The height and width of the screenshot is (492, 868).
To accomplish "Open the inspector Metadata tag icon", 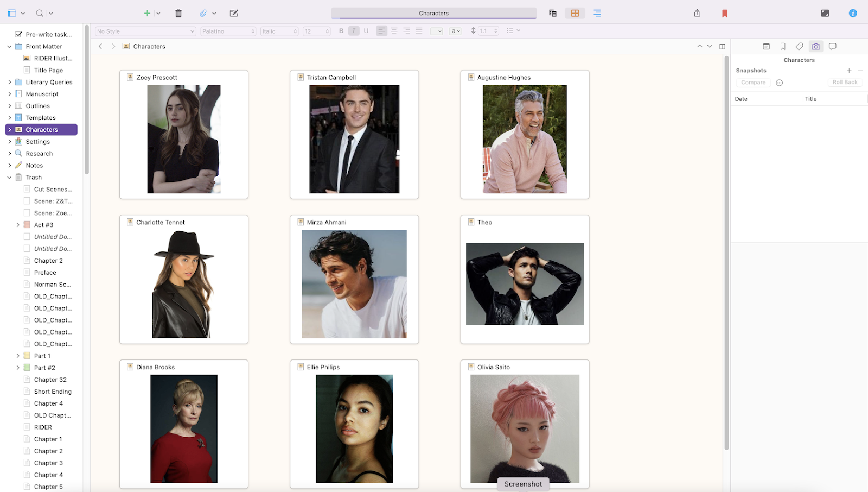I will pos(799,47).
